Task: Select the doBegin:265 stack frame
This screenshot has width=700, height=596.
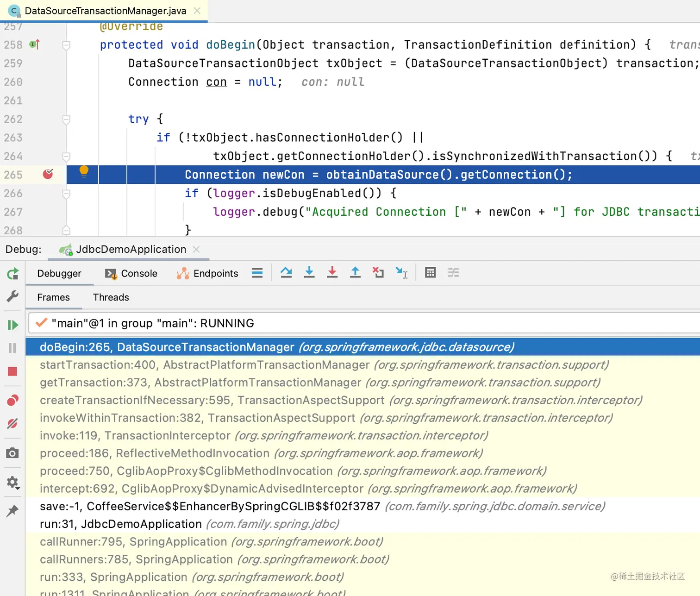Action: pyautogui.click(x=362, y=347)
